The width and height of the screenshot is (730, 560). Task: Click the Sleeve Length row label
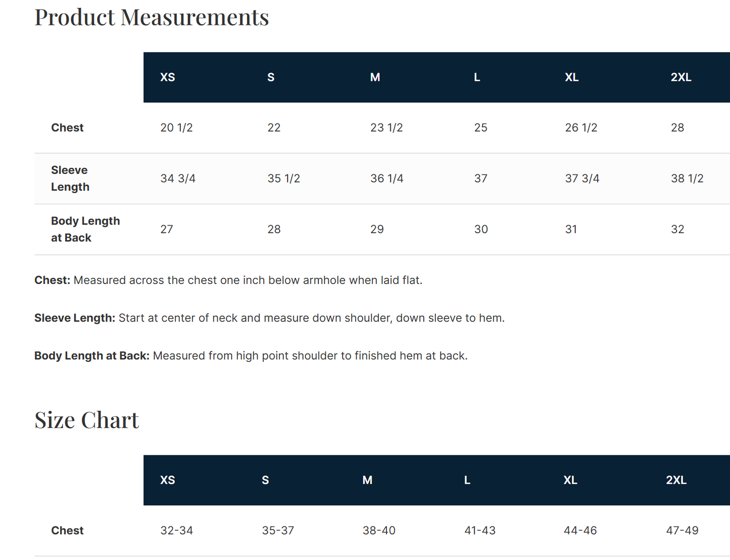pyautogui.click(x=70, y=178)
